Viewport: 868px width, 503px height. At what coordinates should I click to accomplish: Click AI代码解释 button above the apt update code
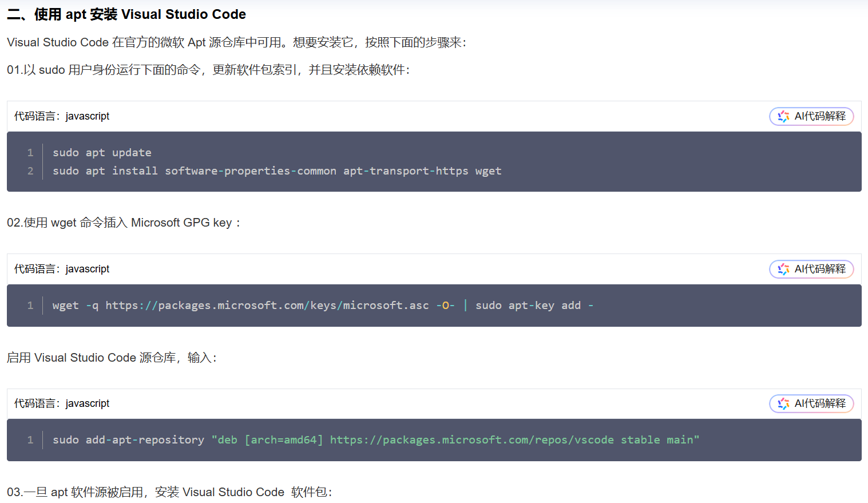(x=811, y=116)
